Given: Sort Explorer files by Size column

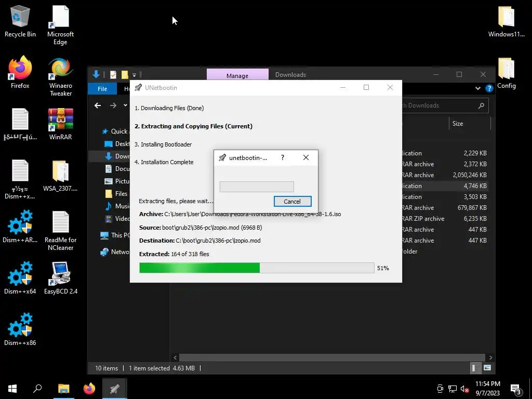Looking at the screenshot, I should pos(470,124).
